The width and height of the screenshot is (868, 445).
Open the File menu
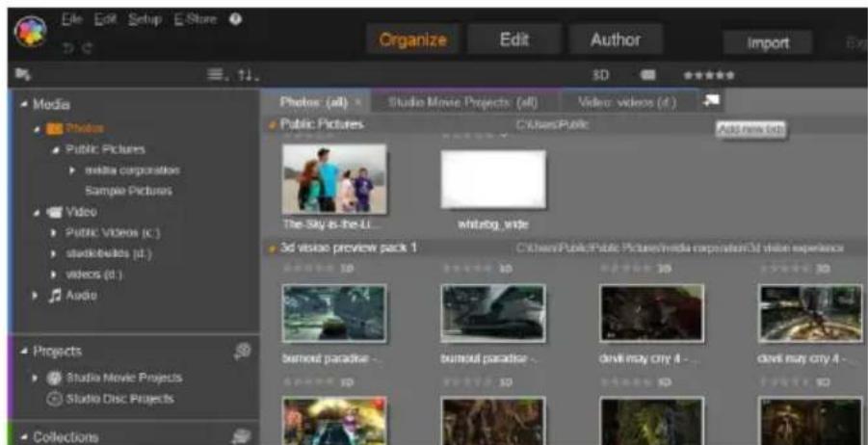coord(72,19)
